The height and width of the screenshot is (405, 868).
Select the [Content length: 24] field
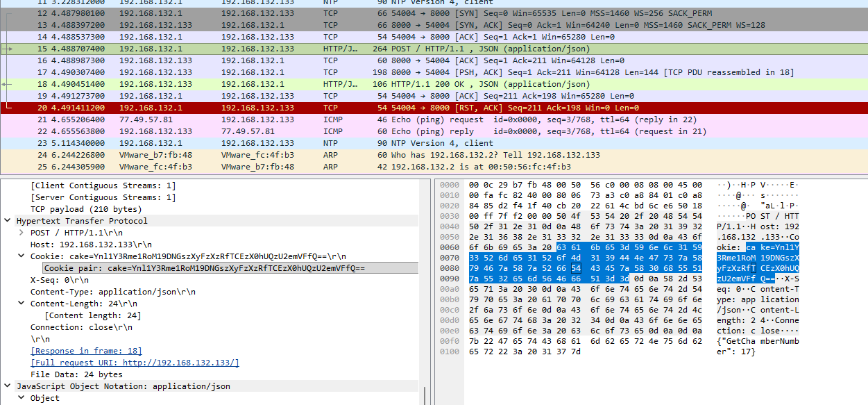[92, 315]
